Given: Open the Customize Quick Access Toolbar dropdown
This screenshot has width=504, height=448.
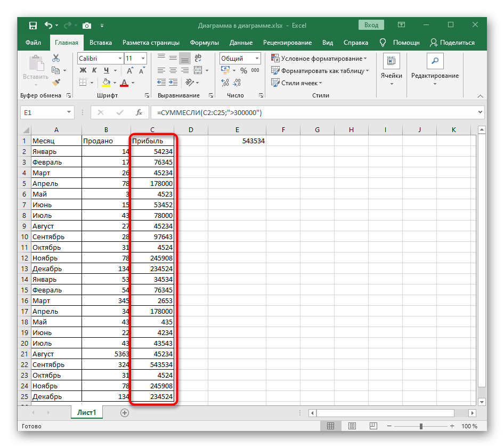Looking at the screenshot, I should click(102, 26).
